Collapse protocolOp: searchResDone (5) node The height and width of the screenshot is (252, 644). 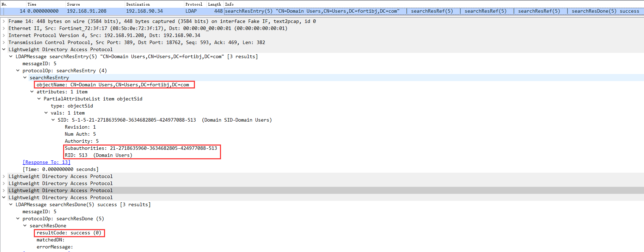pos(18,219)
